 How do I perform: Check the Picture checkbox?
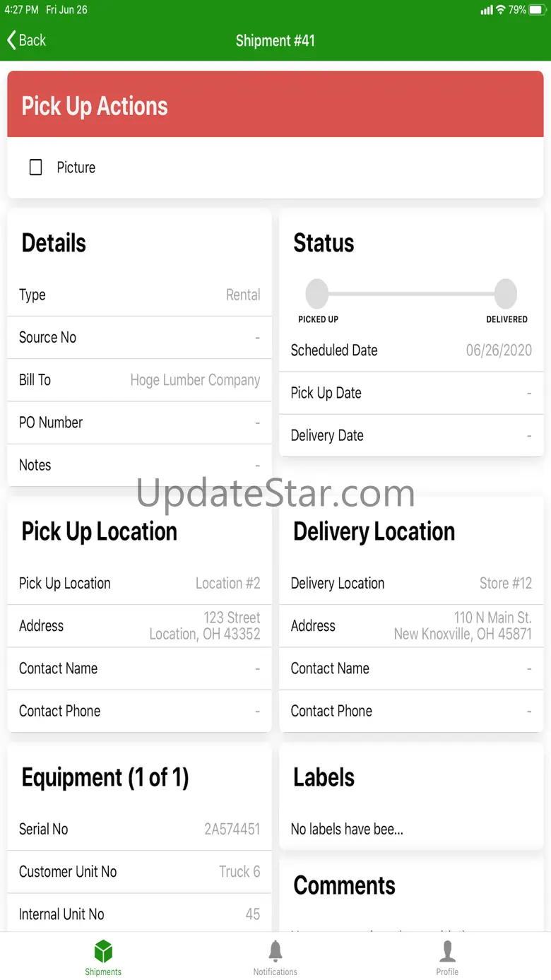click(35, 167)
